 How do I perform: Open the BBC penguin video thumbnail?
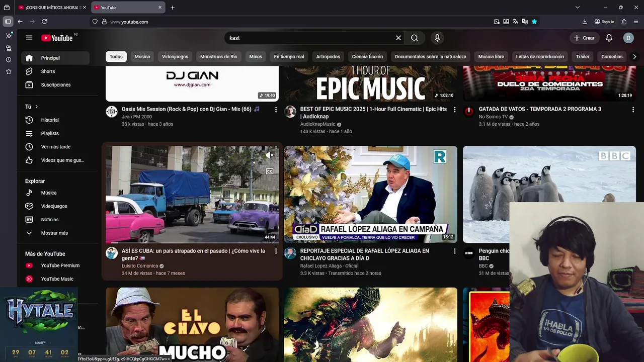(x=549, y=195)
